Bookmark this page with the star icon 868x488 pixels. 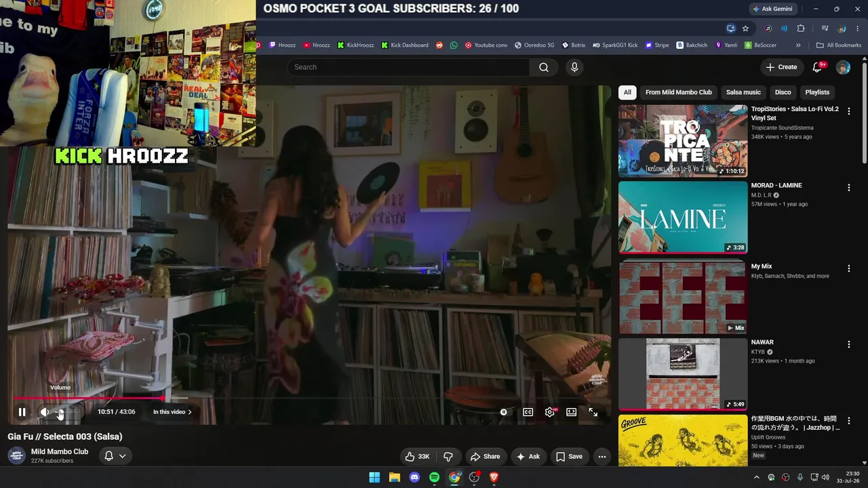point(745,28)
